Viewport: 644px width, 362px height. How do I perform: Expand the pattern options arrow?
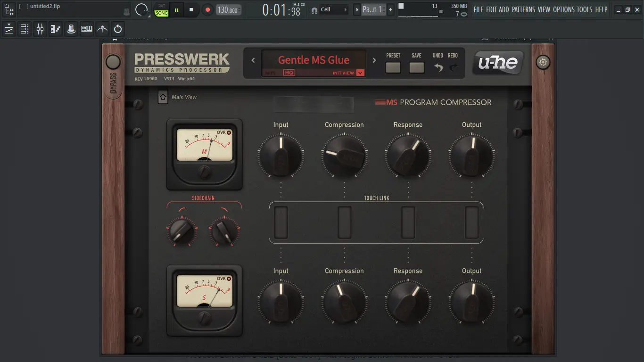[x=357, y=9]
